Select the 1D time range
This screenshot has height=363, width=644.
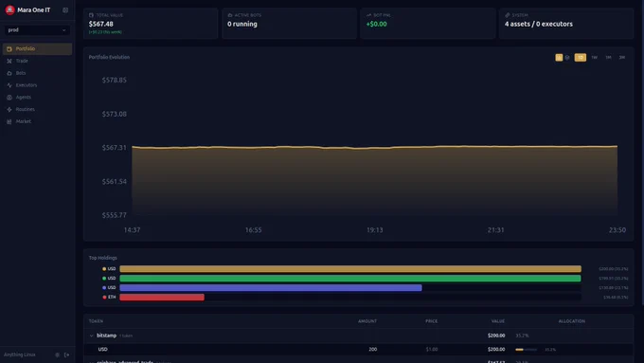pyautogui.click(x=581, y=58)
